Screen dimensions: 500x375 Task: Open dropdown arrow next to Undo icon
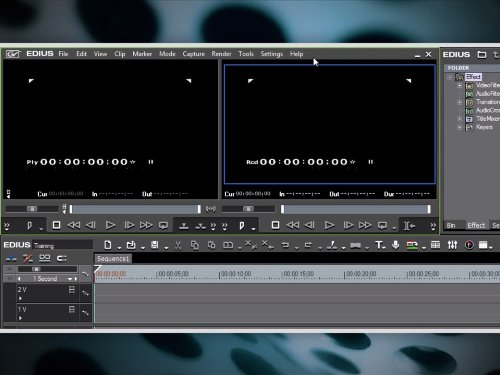pyautogui.click(x=296, y=248)
